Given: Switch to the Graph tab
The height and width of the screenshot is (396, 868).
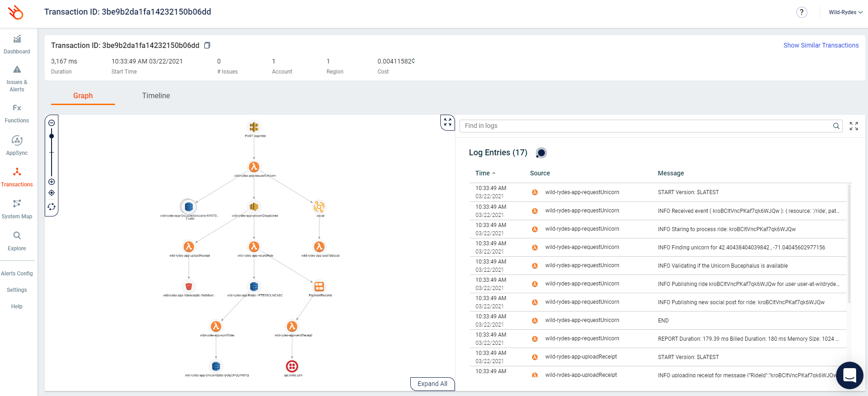Looking at the screenshot, I should click(x=83, y=95).
